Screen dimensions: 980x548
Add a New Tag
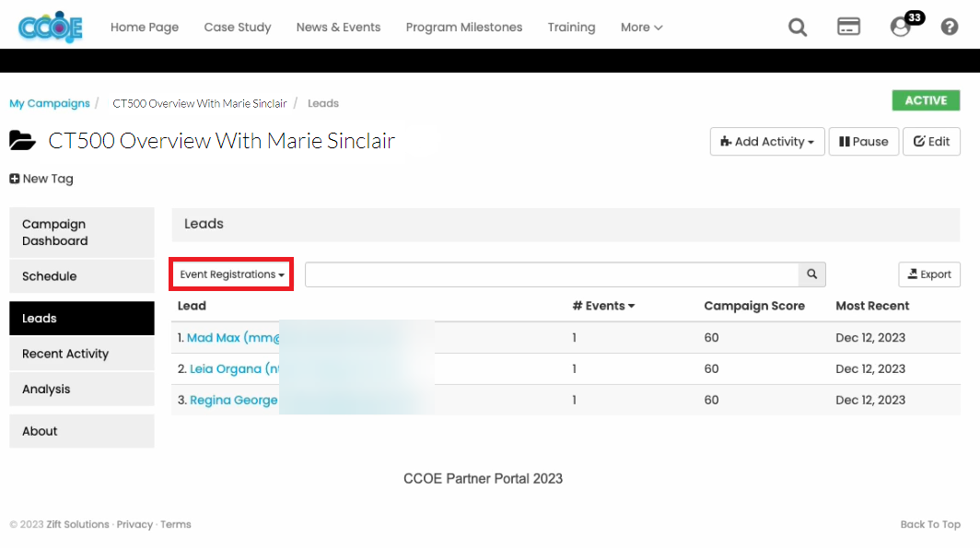[x=41, y=179]
